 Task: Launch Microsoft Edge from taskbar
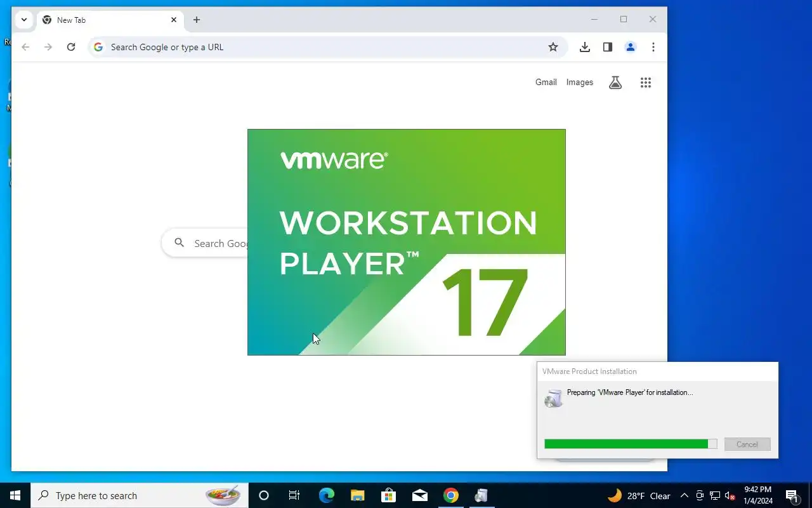[326, 496]
